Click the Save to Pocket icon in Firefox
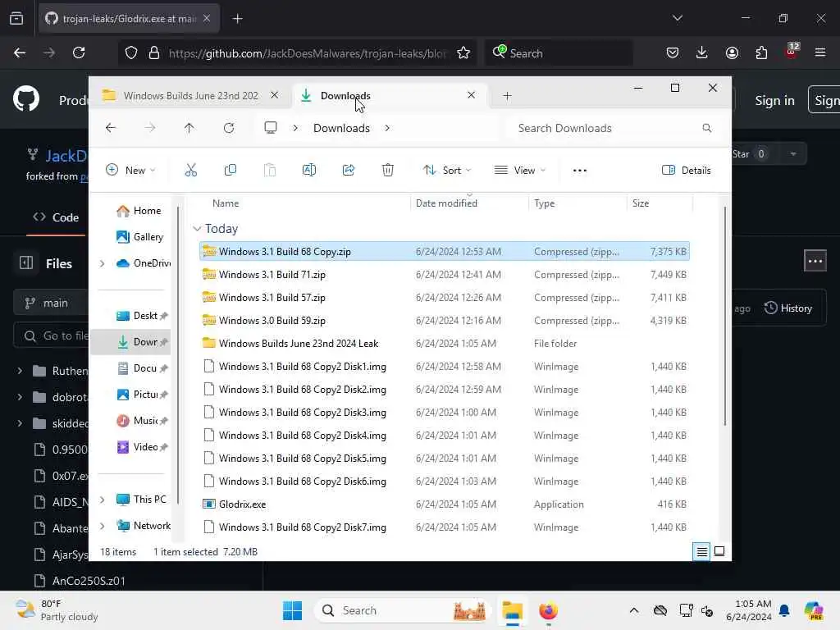 [673, 52]
